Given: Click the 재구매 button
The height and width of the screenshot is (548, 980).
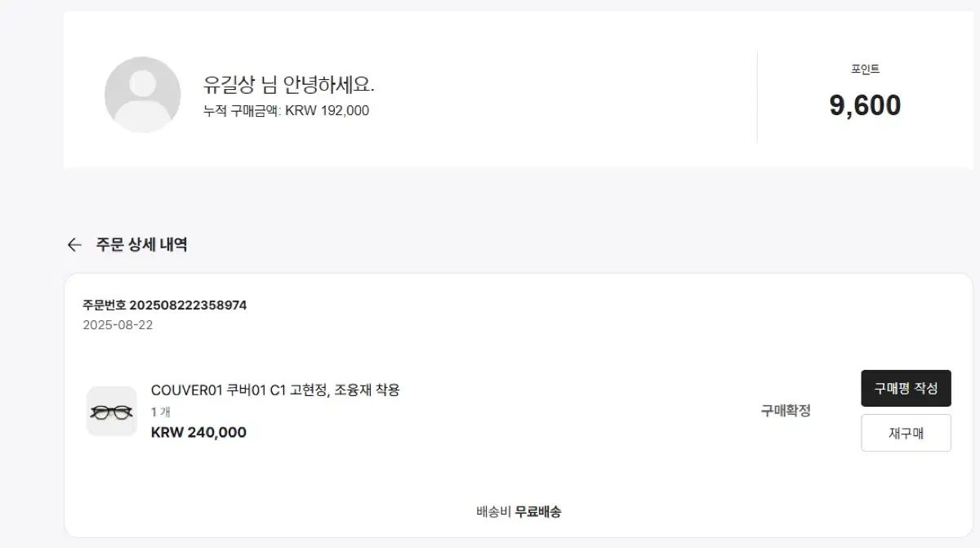Looking at the screenshot, I should 906,433.
